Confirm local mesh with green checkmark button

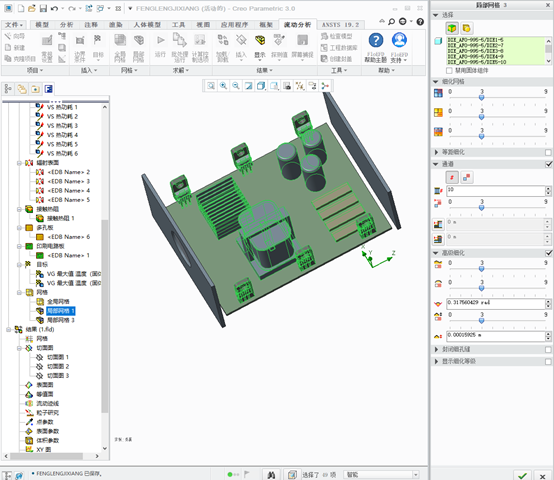click(523, 475)
